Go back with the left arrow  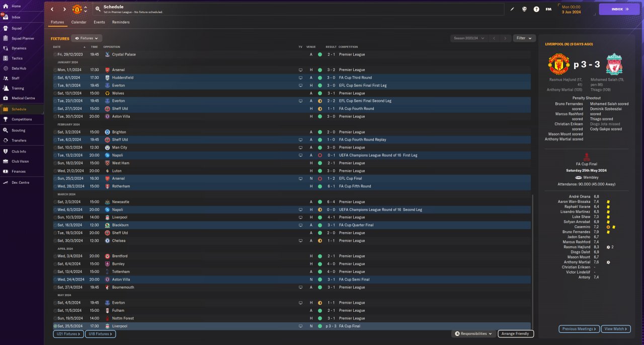pos(52,9)
